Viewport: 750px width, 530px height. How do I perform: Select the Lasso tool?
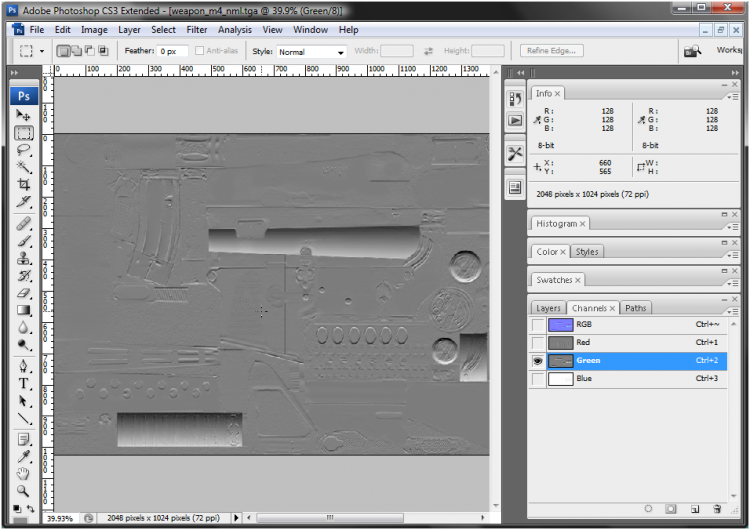(23, 150)
